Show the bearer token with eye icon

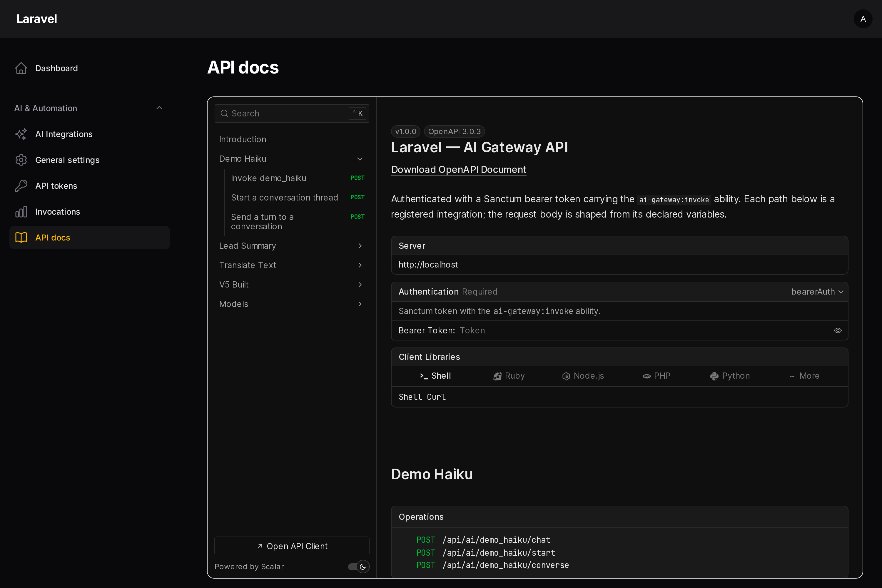coord(837,330)
